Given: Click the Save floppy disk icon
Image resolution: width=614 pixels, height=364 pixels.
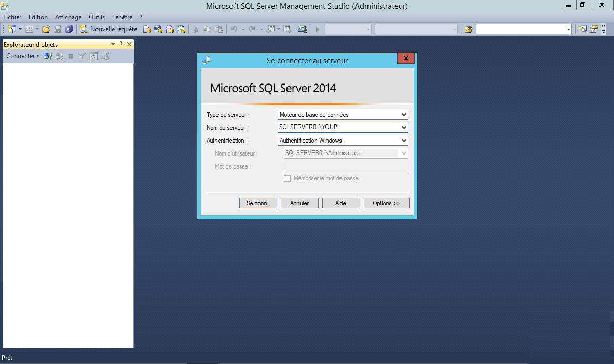Looking at the screenshot, I should click(58, 29).
